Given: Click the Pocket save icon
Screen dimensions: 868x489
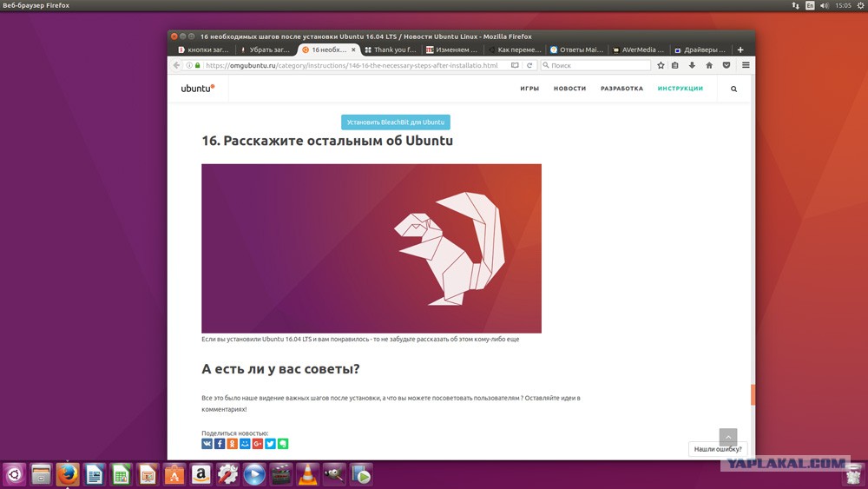Looking at the screenshot, I should click(x=727, y=65).
